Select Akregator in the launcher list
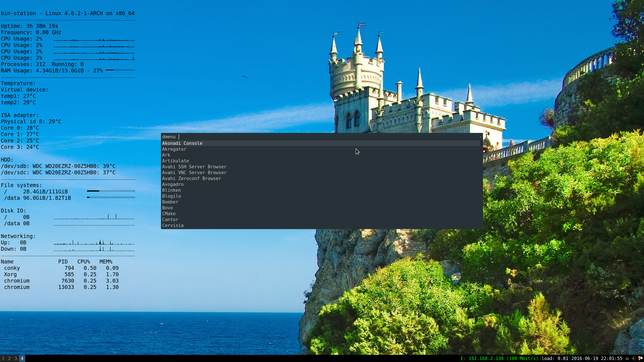Viewport: 644px width, 362px height. pos(321,149)
